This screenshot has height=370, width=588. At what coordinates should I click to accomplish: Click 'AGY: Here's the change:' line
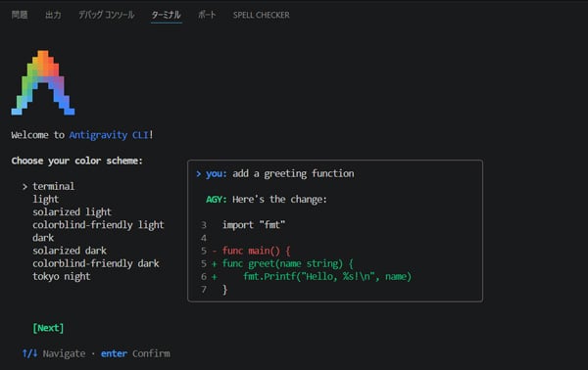pyautogui.click(x=267, y=200)
